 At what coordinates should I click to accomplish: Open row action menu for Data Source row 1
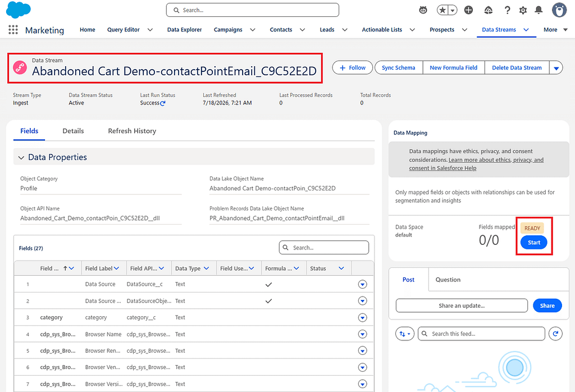(362, 284)
